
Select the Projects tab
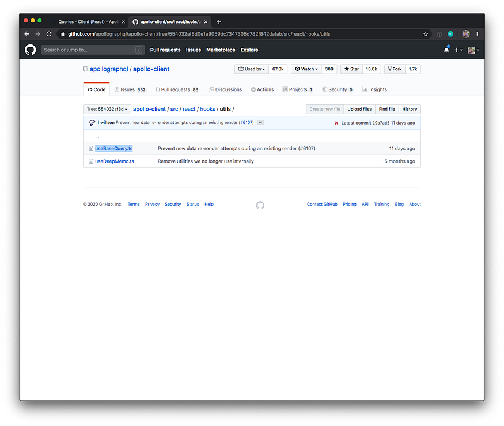pyautogui.click(x=298, y=89)
